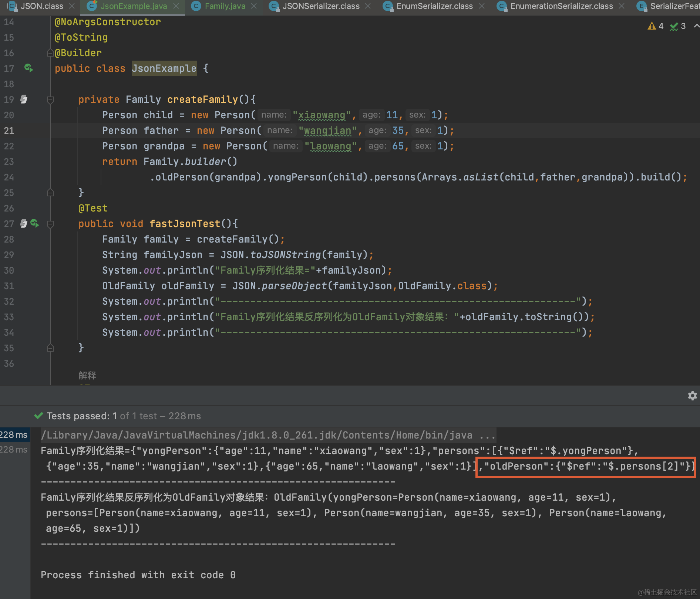Screen dimensions: 700x599
Task: Open the JSONSerializer.class tab
Action: [x=320, y=6]
